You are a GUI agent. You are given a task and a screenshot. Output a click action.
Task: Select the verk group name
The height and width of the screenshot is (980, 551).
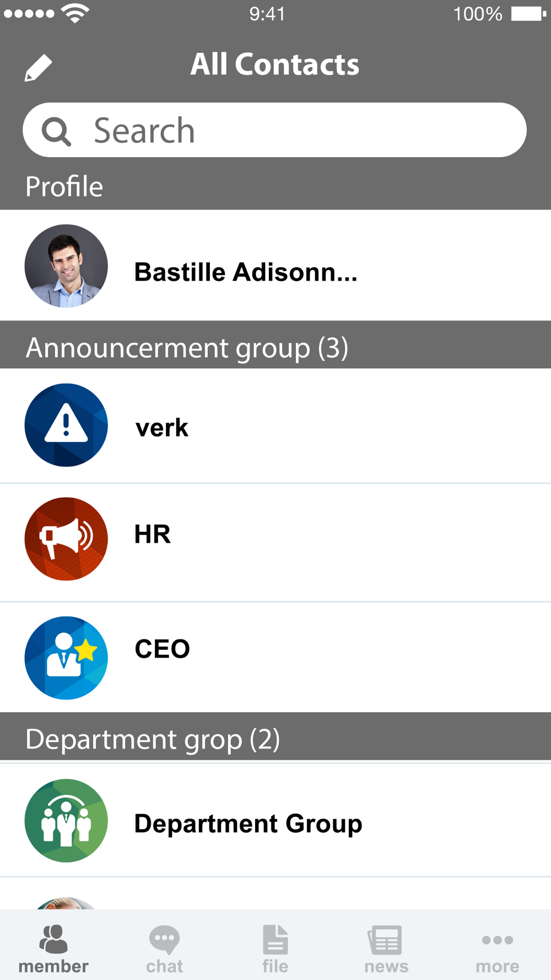point(162,428)
